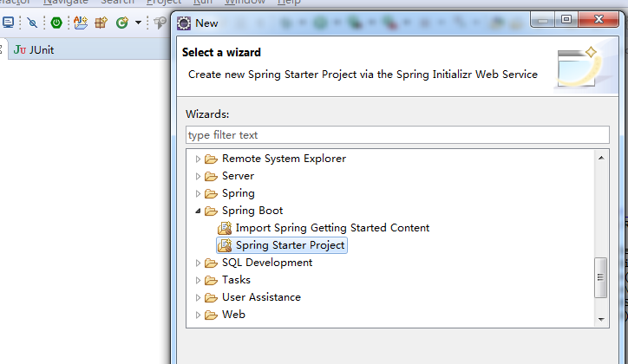Expand the User Assistance node

point(198,297)
